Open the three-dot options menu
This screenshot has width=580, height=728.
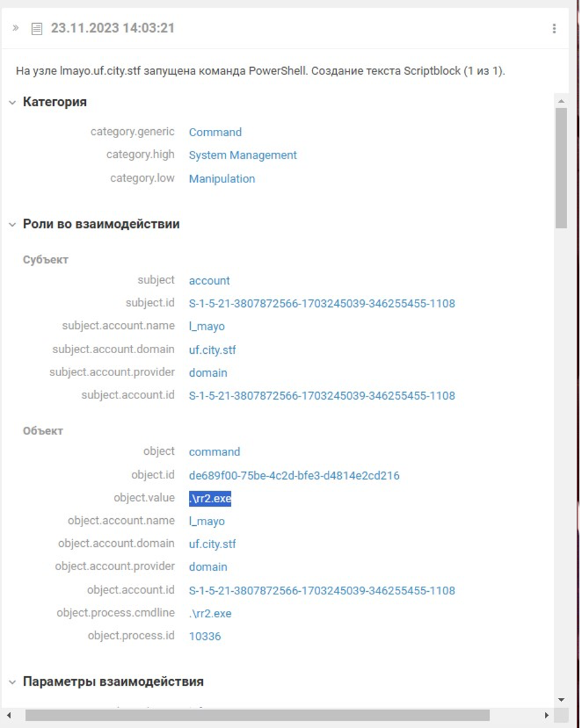[554, 29]
